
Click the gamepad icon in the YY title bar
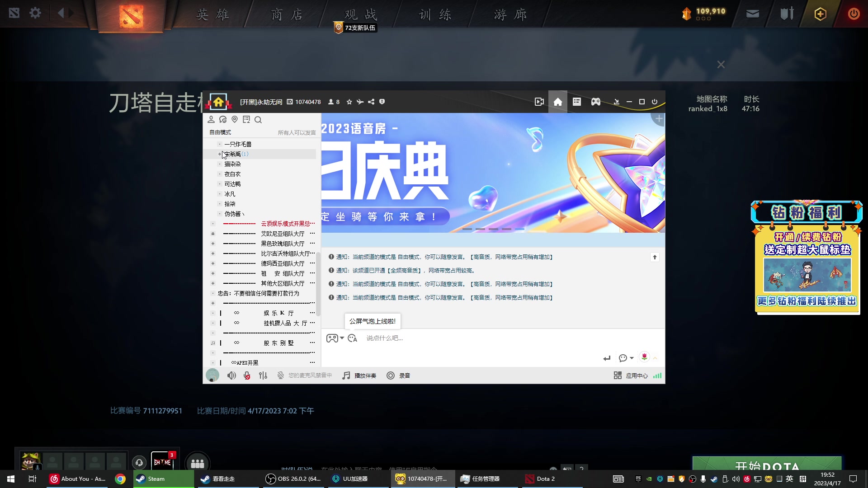(595, 102)
